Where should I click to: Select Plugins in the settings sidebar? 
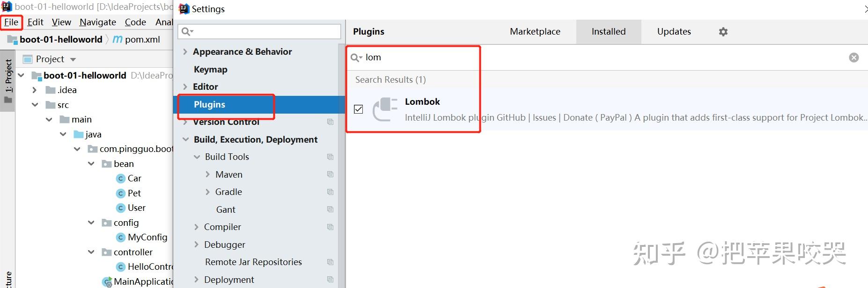(x=209, y=104)
